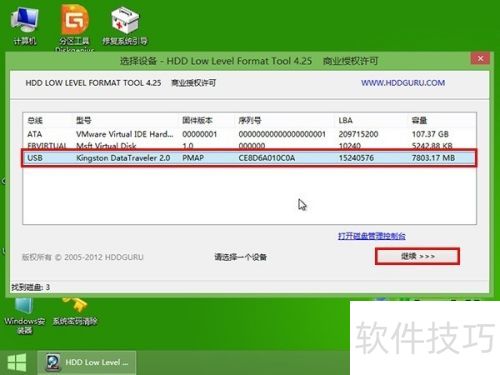Screen dimensions: 500x375
Task: Click LBA value 209715200
Action: click(358, 134)
